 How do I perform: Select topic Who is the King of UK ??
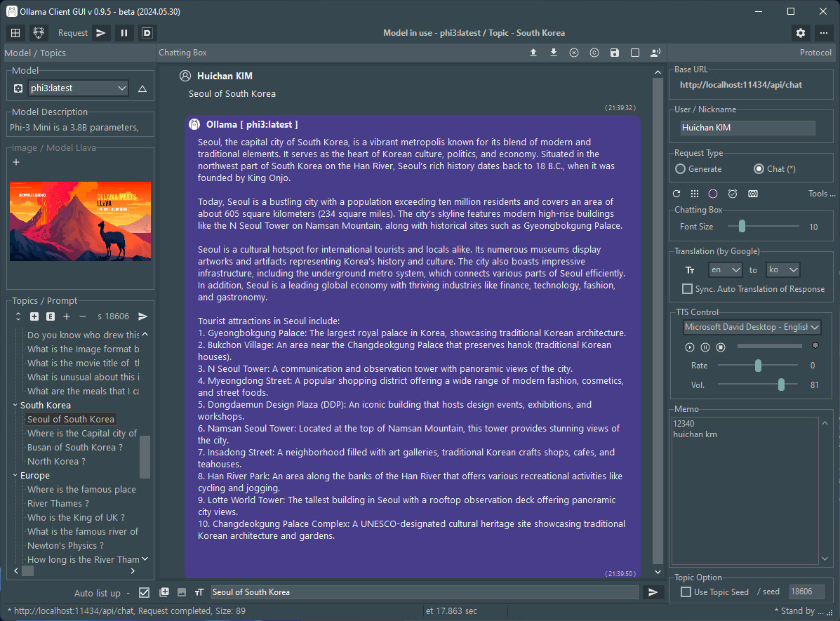(76, 518)
